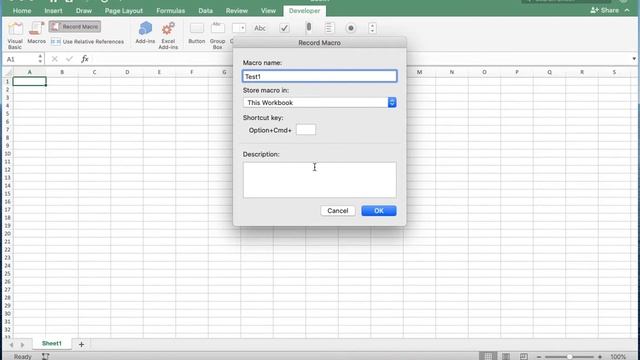This screenshot has height=360, width=640.
Task: Select column D header
Action: pos(127,72)
